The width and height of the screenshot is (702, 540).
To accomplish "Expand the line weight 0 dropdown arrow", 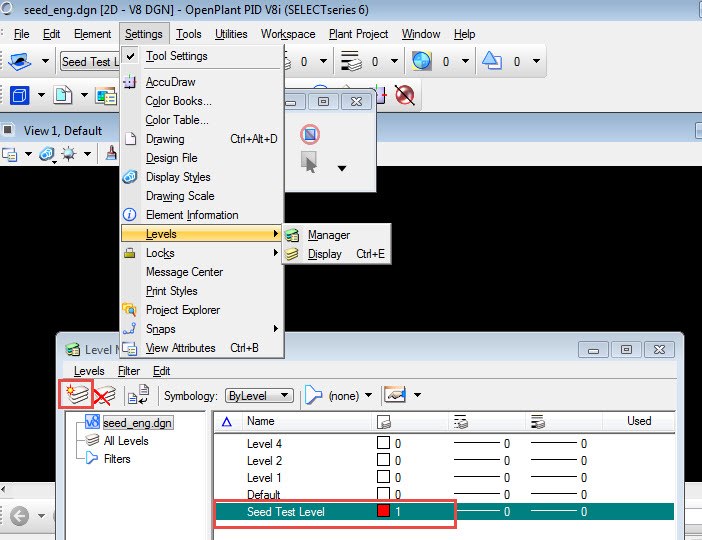I will 394,61.
